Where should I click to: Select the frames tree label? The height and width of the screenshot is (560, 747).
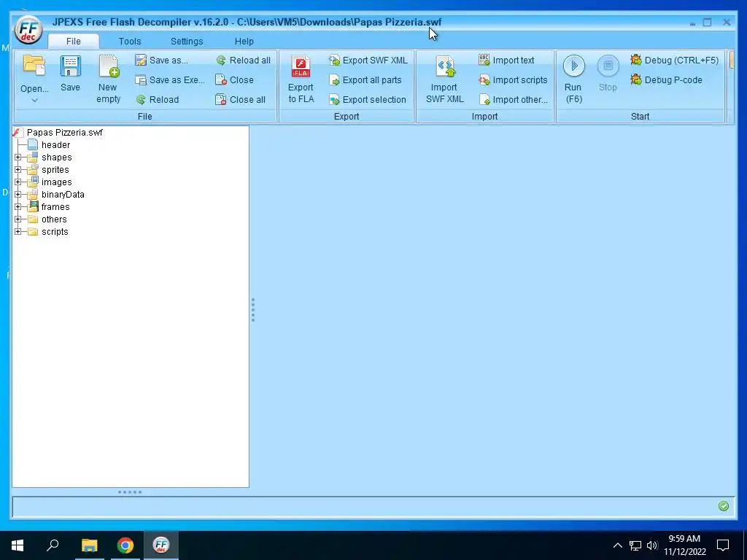pyautogui.click(x=55, y=206)
